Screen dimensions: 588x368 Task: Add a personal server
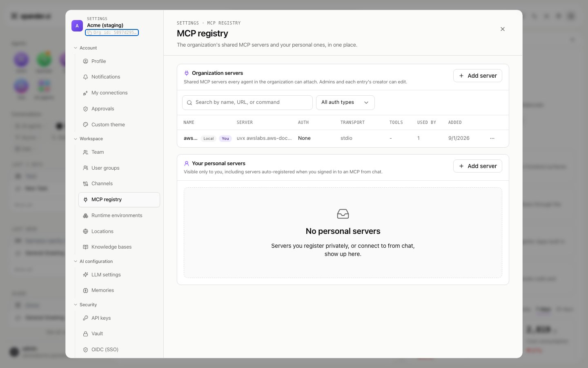click(478, 166)
